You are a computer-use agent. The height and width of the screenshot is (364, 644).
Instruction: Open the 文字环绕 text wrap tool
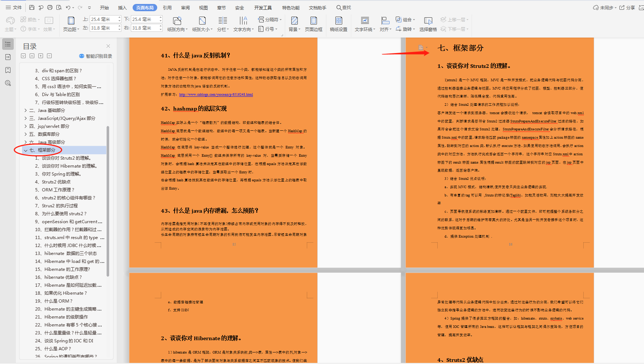(365, 24)
